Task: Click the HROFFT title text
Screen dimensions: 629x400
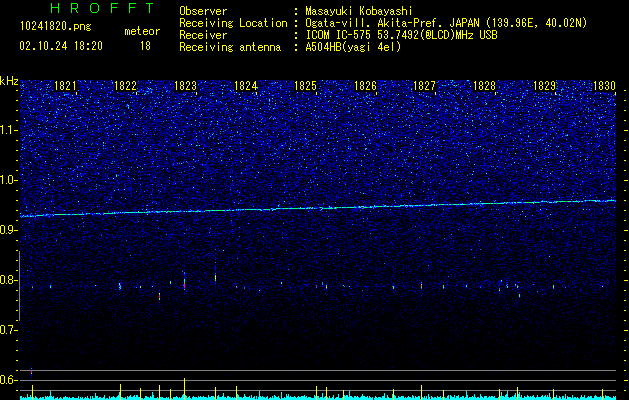Action: coord(102,8)
